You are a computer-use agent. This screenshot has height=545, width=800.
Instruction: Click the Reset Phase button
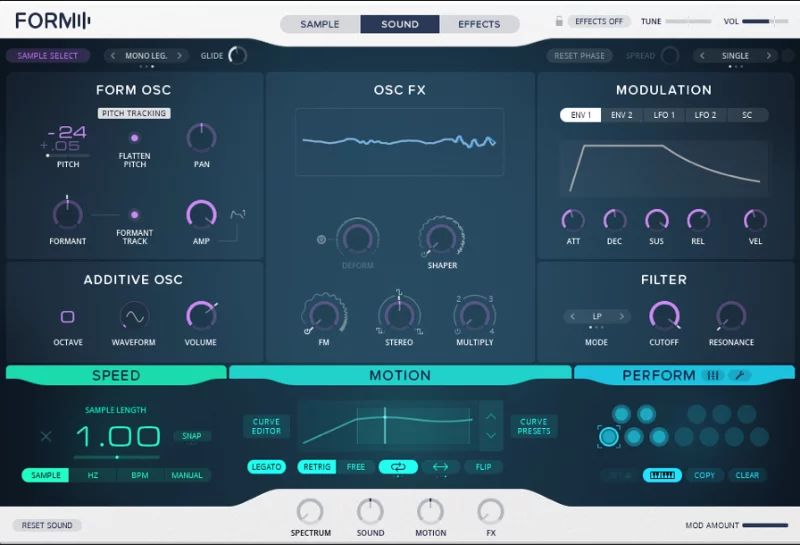pos(579,56)
